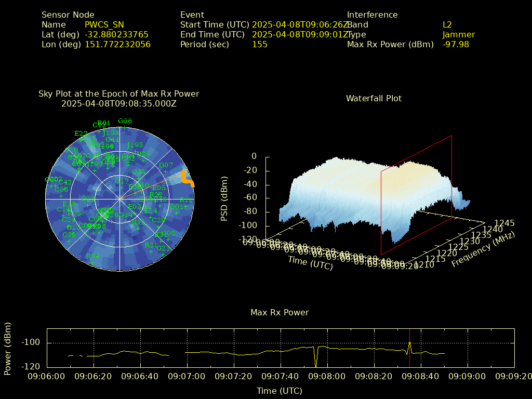Image resolution: width=532 pixels, height=399 pixels.
Task: Click the sensor name value PWCS_SN
Action: point(104,25)
